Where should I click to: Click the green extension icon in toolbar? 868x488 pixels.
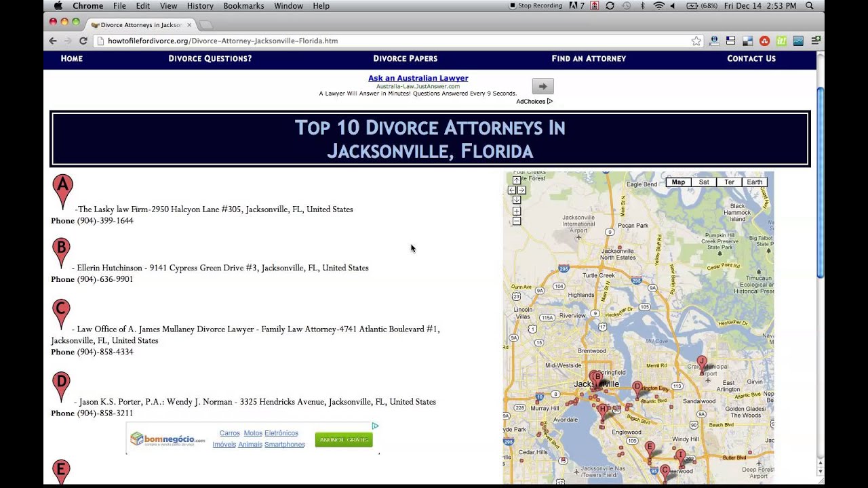click(781, 41)
